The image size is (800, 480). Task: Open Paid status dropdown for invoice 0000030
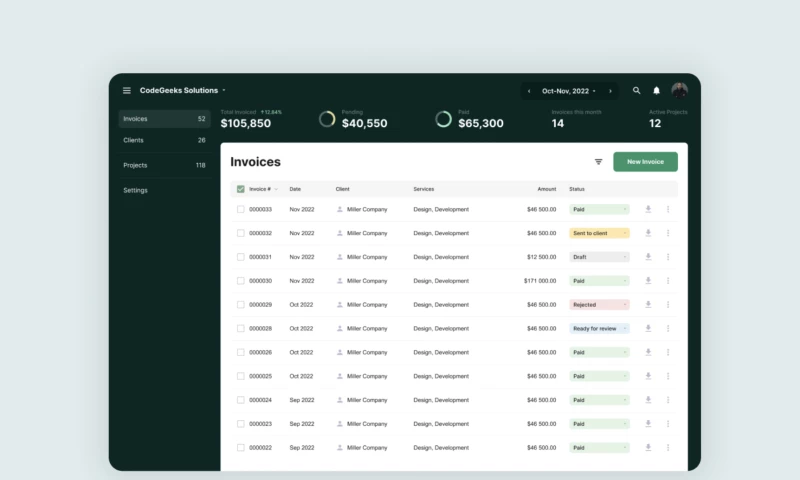[599, 281]
